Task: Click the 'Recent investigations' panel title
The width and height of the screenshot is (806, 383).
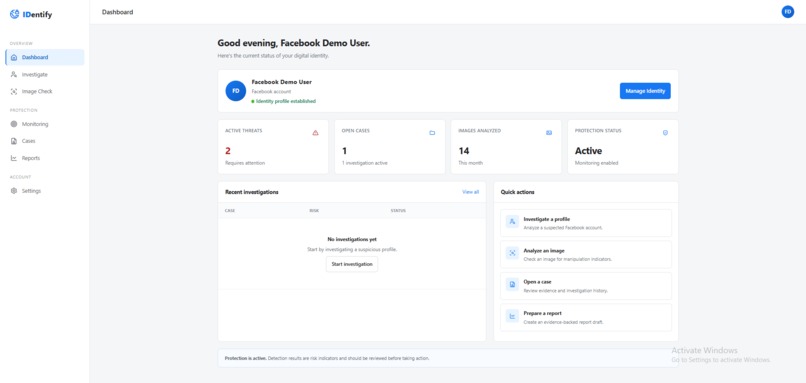Action: pos(252,192)
